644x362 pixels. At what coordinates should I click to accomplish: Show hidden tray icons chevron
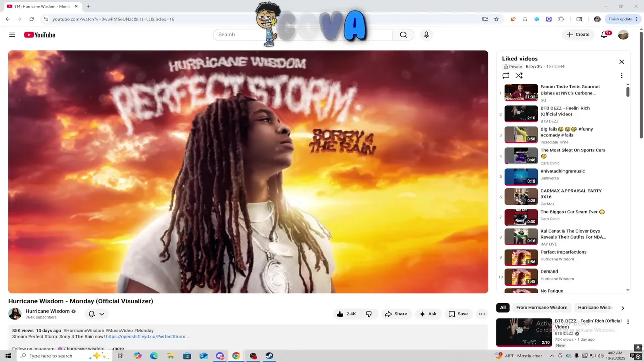pyautogui.click(x=552, y=356)
